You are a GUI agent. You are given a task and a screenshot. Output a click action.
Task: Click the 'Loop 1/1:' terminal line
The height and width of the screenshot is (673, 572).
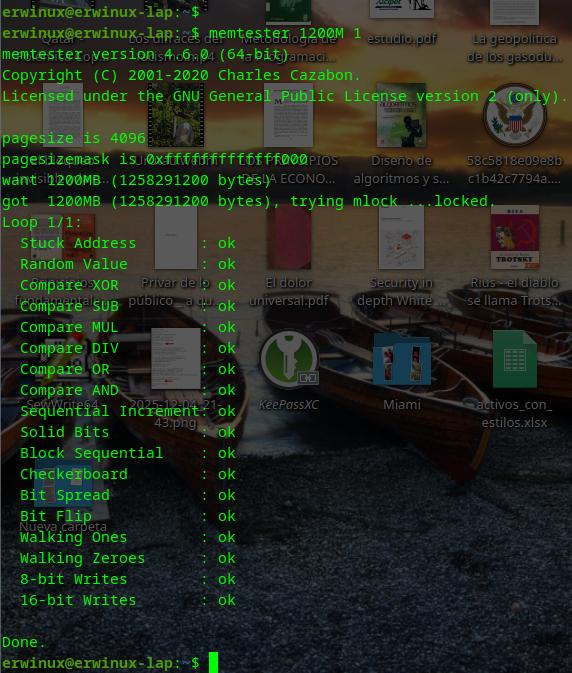(42, 222)
